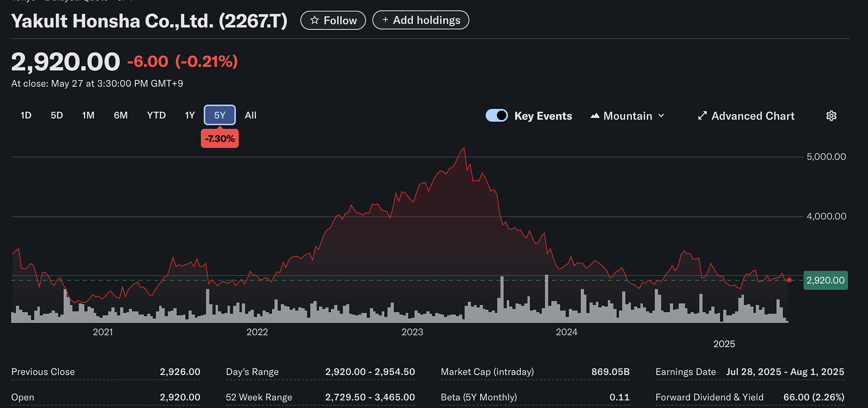This screenshot has height=408, width=868.
Task: Click the dividend value 66.00 (2.26%)
Action: pos(814,397)
